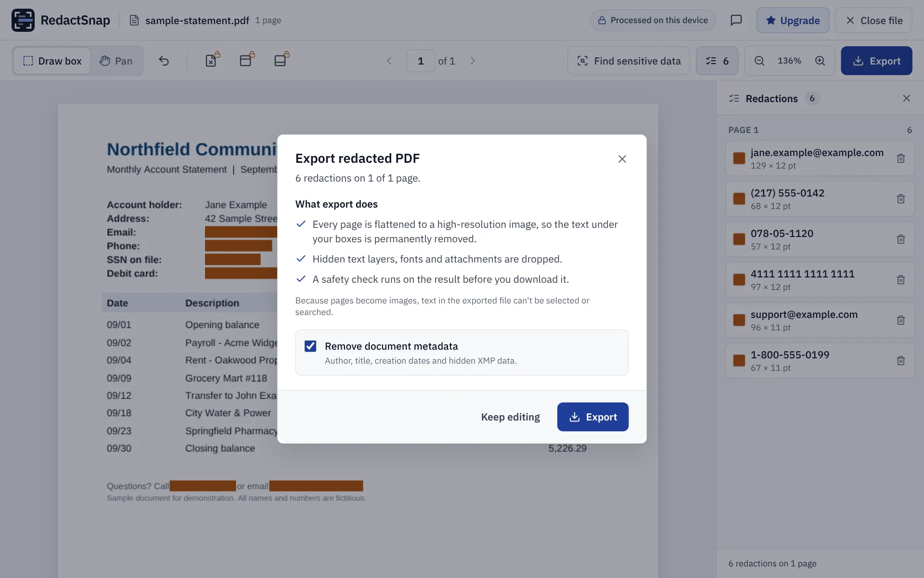924x578 pixels.
Task: Confirm Export in the dialog
Action: tap(592, 417)
